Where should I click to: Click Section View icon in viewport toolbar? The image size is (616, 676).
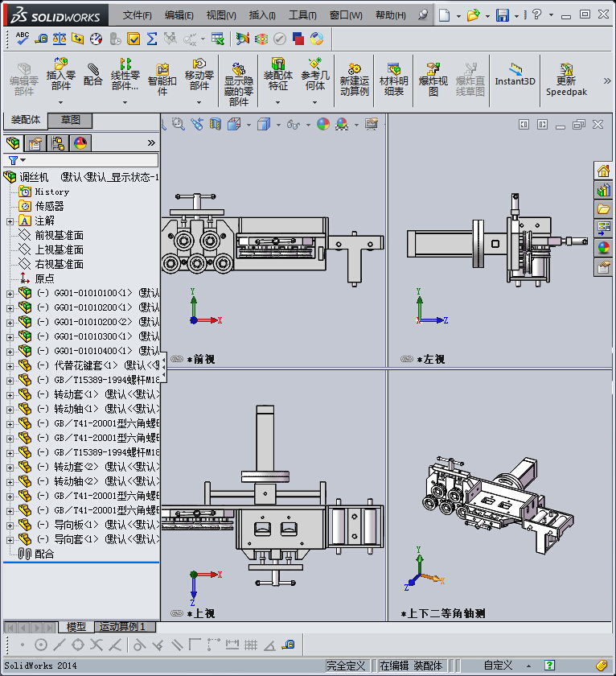point(215,124)
